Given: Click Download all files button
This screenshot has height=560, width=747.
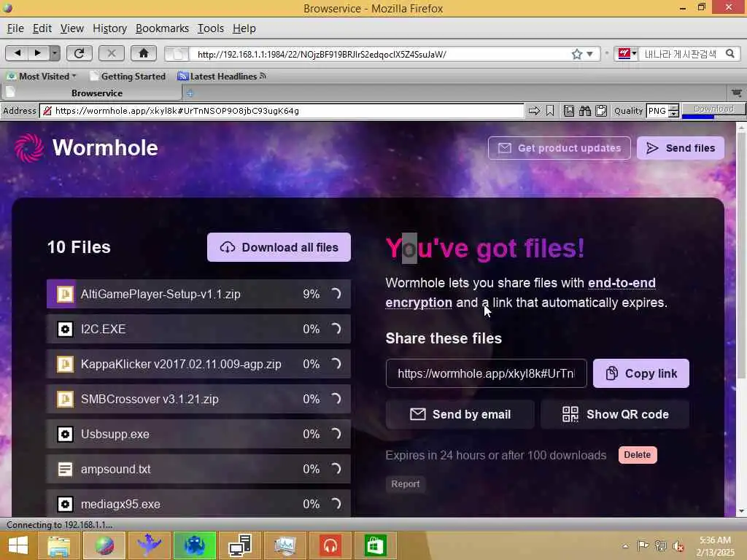Looking at the screenshot, I should pos(279,247).
